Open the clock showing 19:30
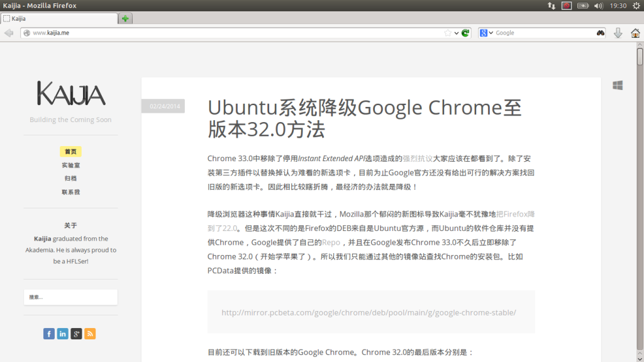This screenshot has width=644, height=362. click(618, 6)
